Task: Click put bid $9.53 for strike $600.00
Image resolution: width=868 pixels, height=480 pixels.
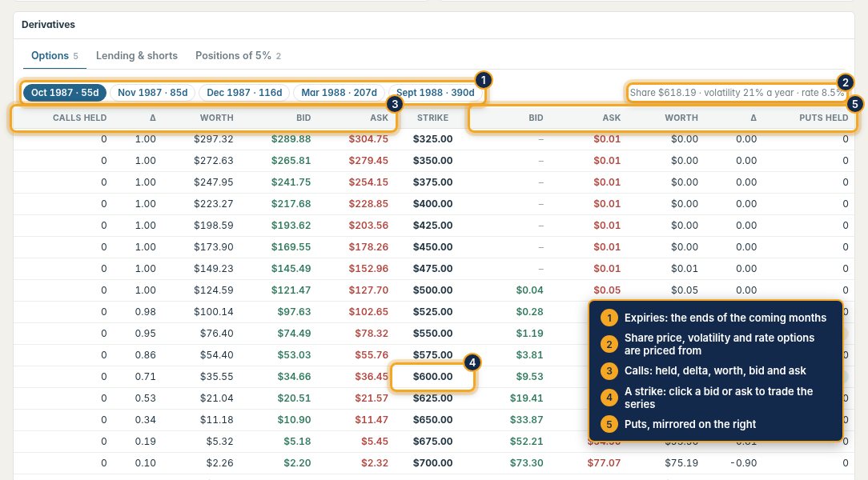Action: (x=530, y=376)
